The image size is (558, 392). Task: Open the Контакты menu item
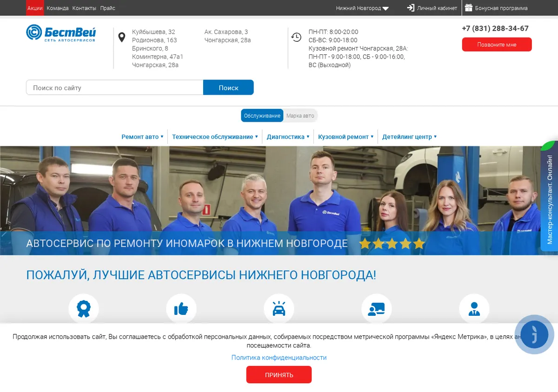coord(84,8)
